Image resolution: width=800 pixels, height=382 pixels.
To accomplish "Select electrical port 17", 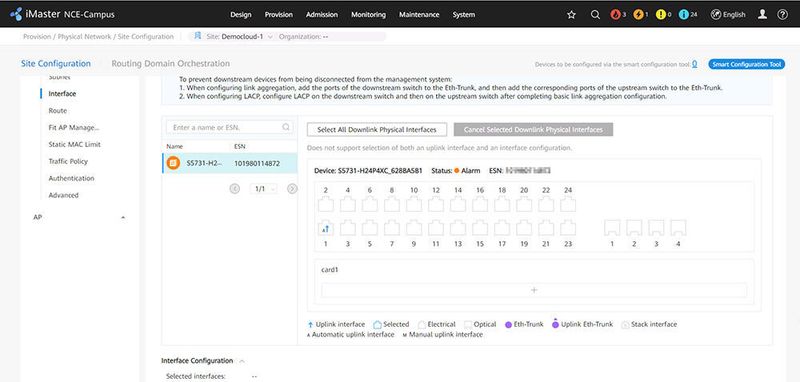I will pyautogui.click(x=502, y=228).
